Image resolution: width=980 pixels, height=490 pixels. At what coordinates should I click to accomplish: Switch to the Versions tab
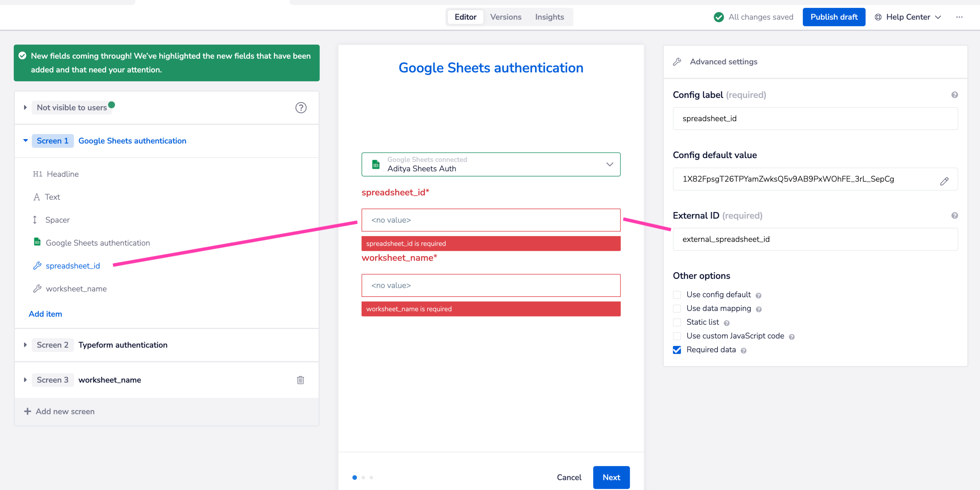(x=505, y=17)
